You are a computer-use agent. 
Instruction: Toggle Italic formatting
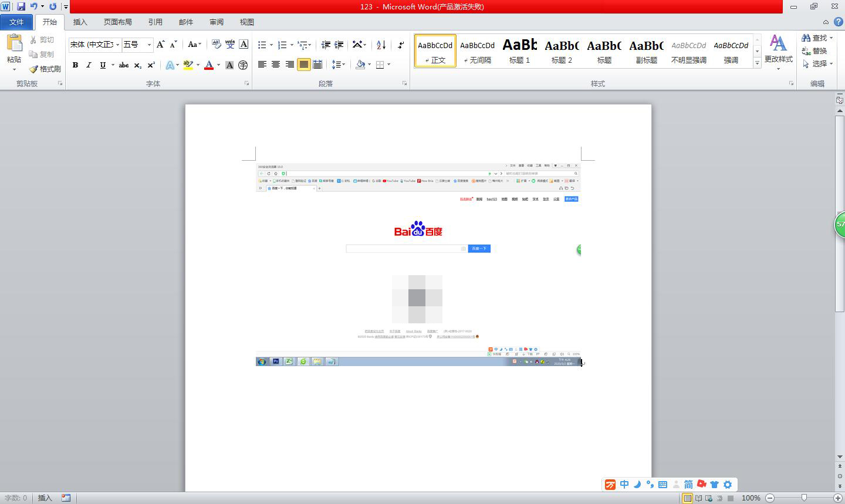89,65
